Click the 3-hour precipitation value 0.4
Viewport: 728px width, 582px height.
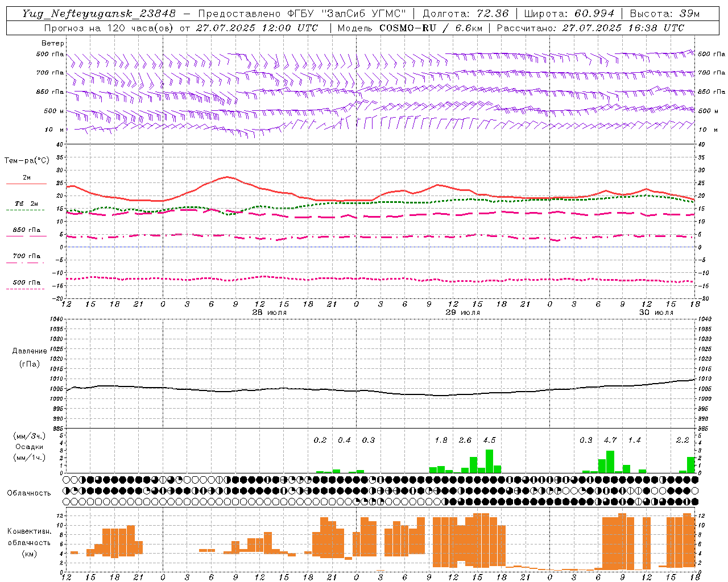click(344, 440)
